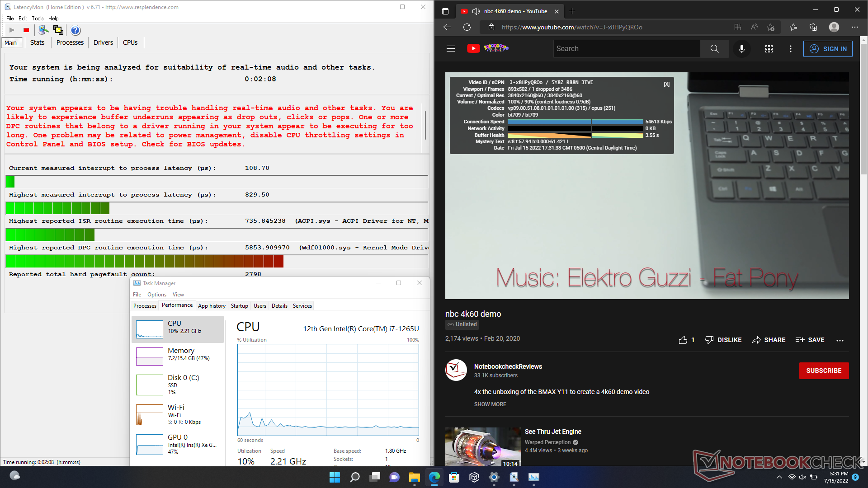Click the green start monitor play icon
The height and width of the screenshot is (488, 868).
tap(12, 30)
